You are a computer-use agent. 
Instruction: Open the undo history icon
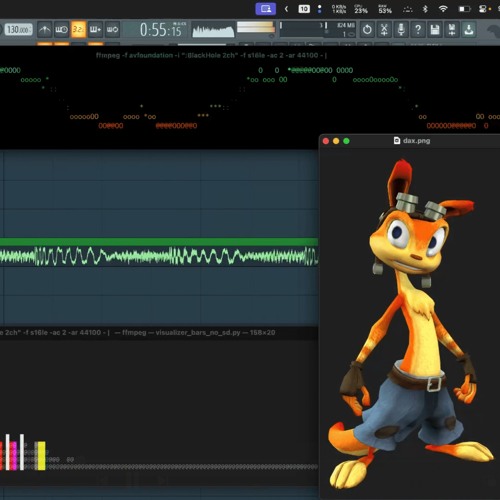pos(367,30)
